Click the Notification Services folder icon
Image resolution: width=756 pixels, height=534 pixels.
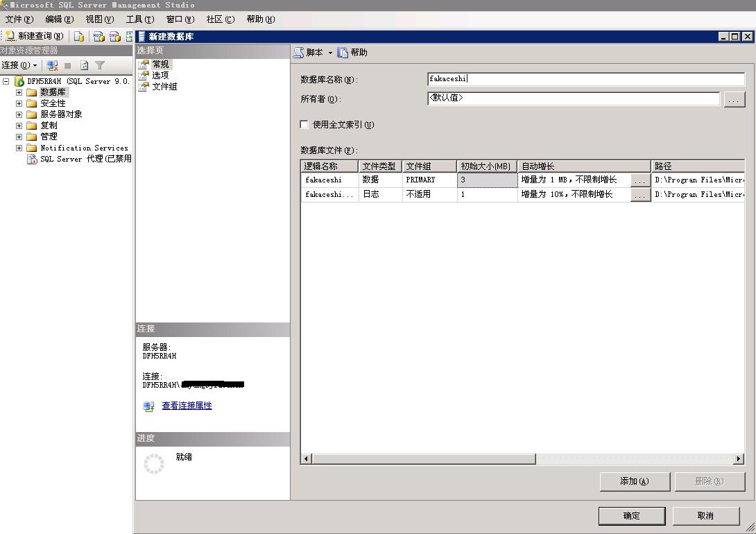coord(32,148)
